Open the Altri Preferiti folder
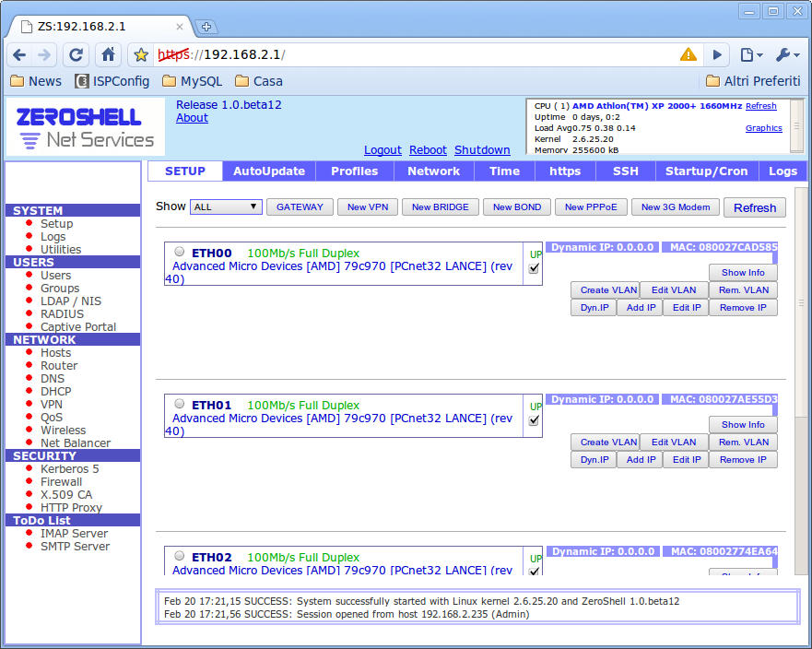Screen dimensions: 812x649 tap(753, 81)
